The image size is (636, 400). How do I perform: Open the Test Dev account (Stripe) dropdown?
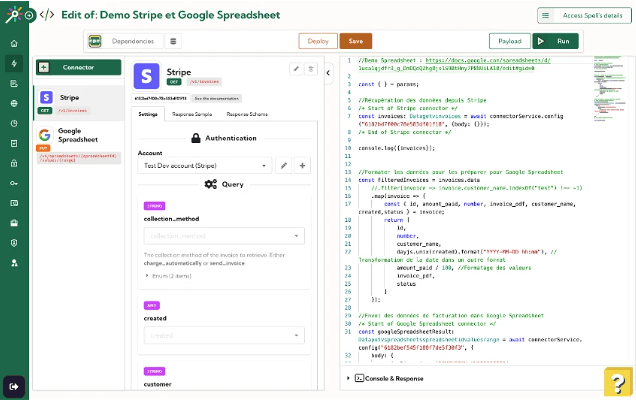click(205, 166)
